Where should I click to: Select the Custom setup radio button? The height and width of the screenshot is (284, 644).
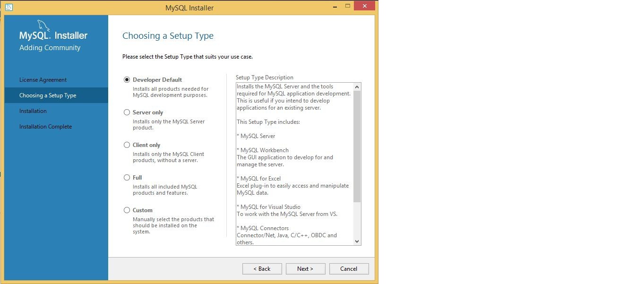[x=127, y=210]
